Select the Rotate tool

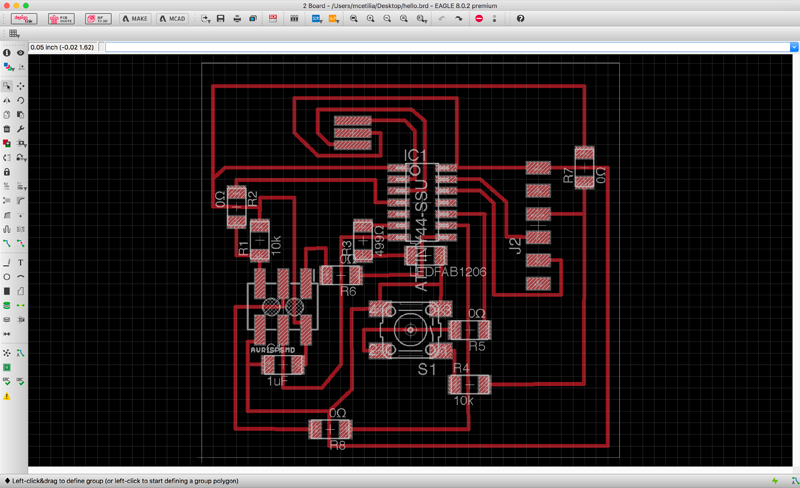point(20,100)
